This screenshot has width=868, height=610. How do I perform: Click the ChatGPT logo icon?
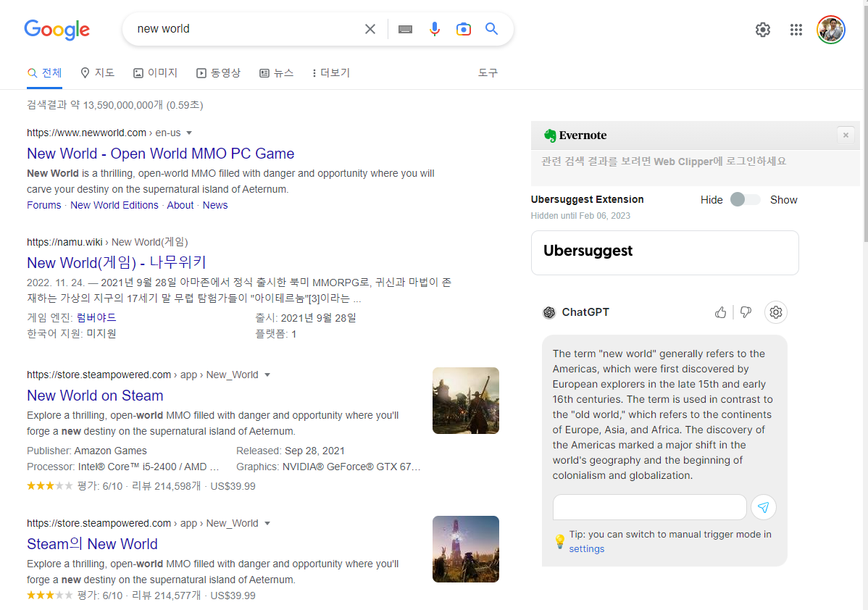click(549, 312)
